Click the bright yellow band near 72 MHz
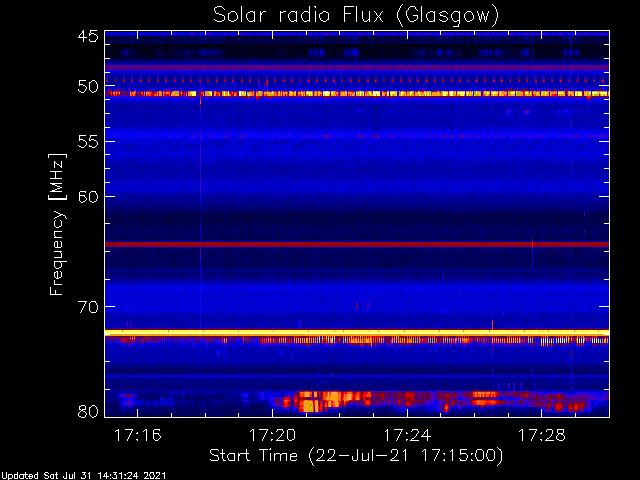This screenshot has height=480, width=640. click(357, 333)
